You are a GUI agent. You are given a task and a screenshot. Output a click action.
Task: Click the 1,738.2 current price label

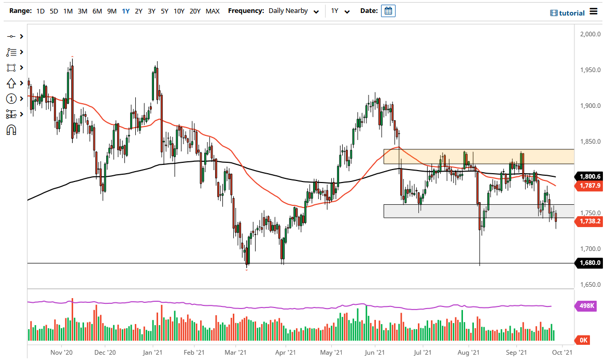588,221
